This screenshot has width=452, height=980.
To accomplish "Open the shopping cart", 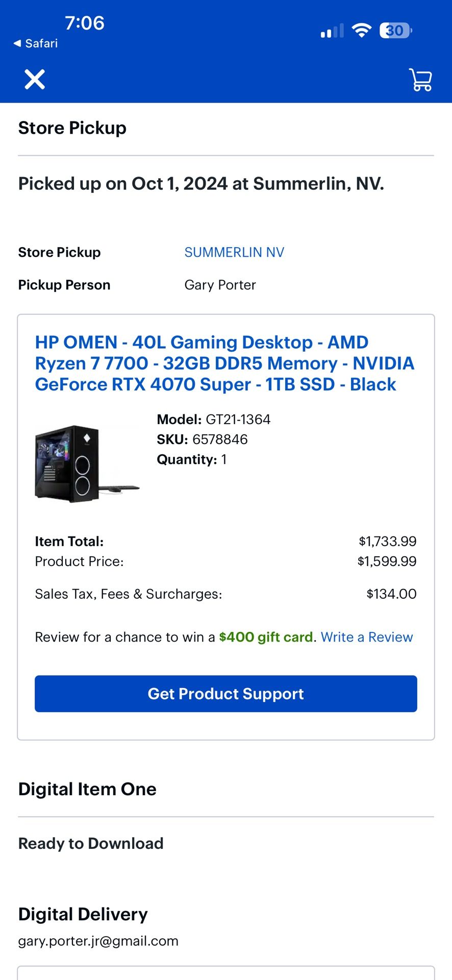I will (x=420, y=80).
